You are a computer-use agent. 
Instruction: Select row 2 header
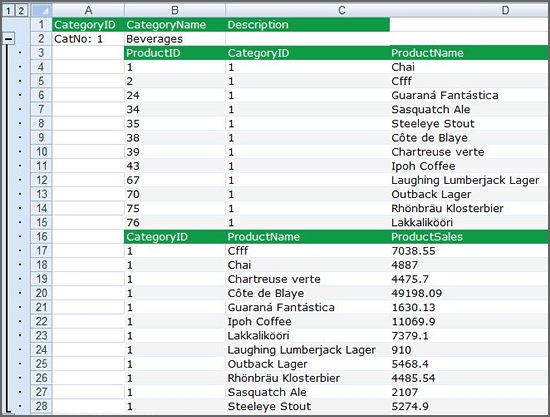tap(41, 39)
